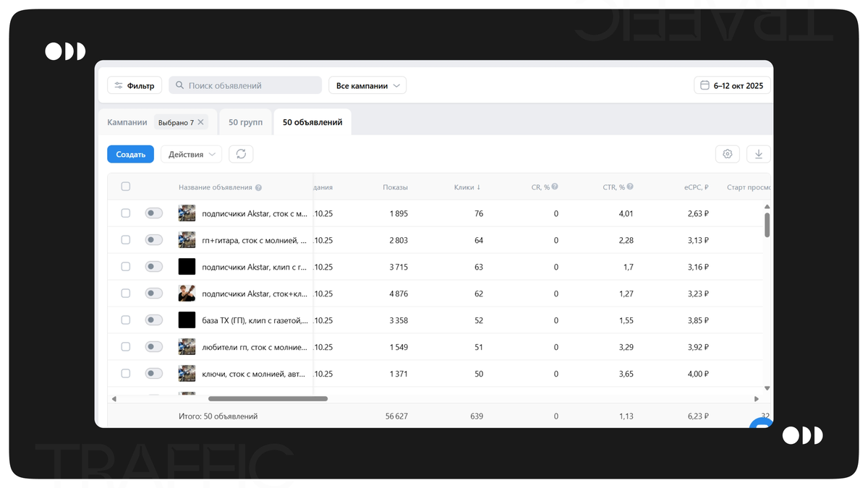Screen dimensions: 868x488
Task: Click the download export icon
Action: pyautogui.click(x=759, y=154)
